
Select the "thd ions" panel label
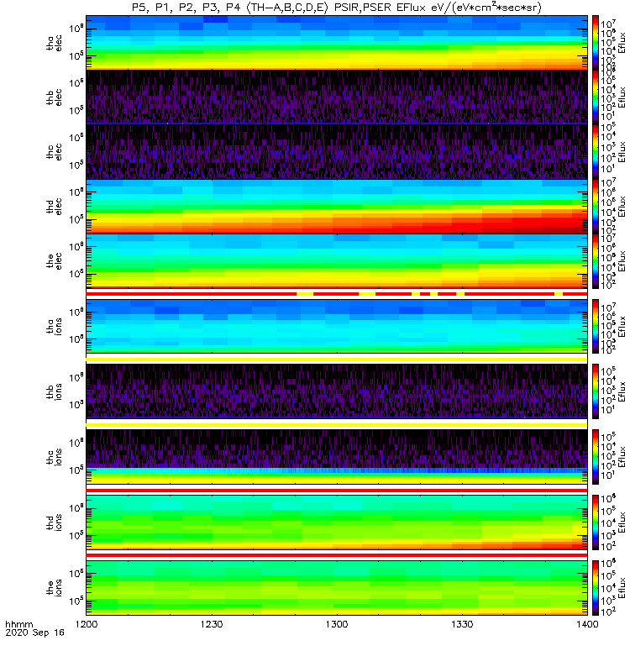(x=54, y=522)
